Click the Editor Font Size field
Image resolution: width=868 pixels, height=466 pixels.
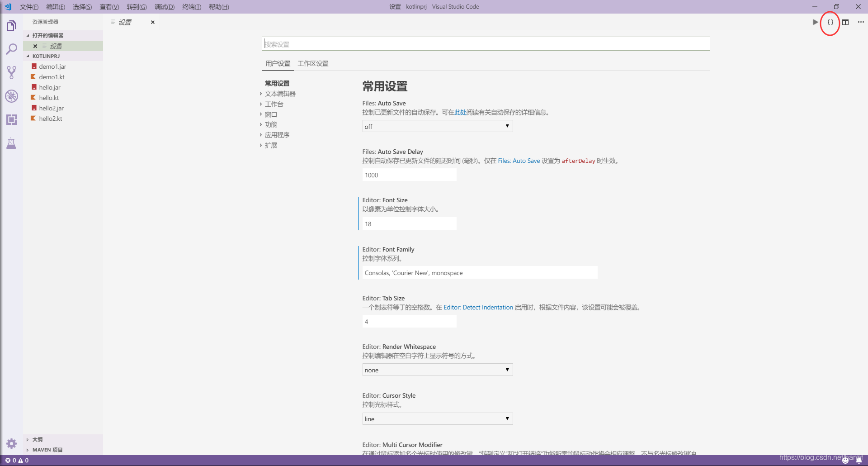pyautogui.click(x=410, y=223)
